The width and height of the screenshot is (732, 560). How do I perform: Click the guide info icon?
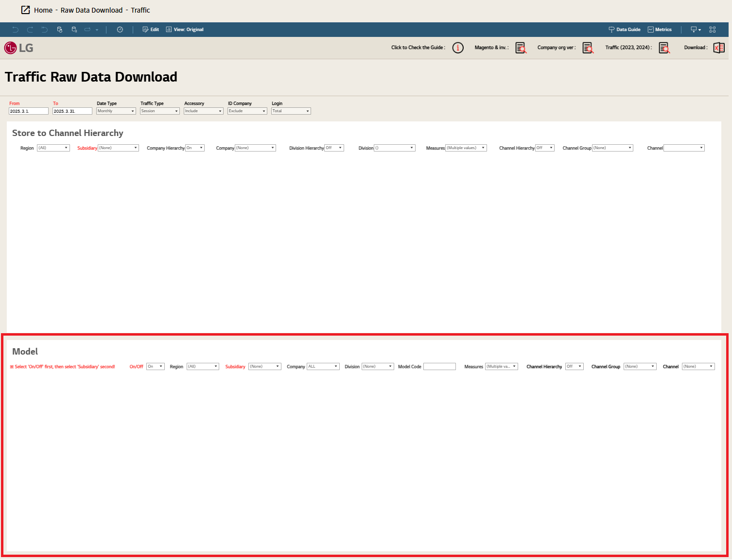point(458,48)
